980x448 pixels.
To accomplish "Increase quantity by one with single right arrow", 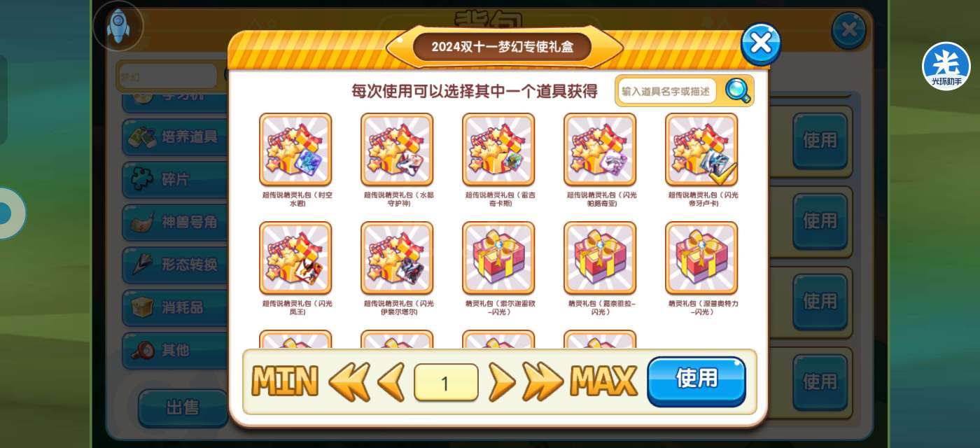I will [501, 382].
